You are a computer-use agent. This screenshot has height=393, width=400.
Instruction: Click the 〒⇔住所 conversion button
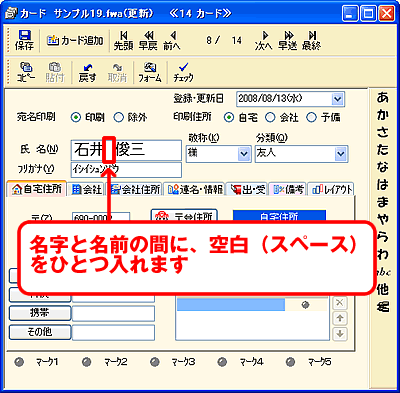click(184, 216)
